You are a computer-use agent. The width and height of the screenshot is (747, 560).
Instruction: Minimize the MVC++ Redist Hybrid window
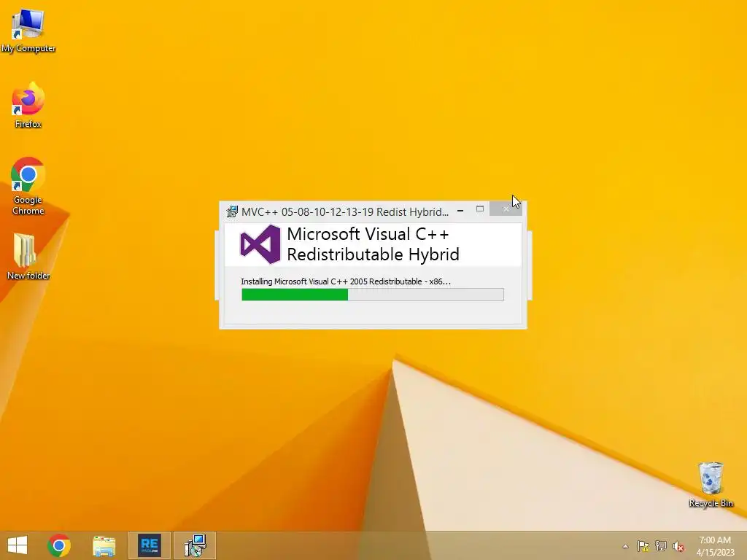pos(460,210)
